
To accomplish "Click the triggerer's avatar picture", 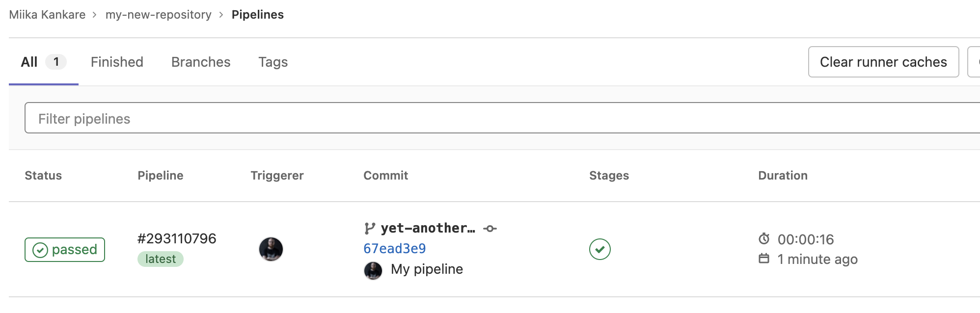I will [x=271, y=249].
